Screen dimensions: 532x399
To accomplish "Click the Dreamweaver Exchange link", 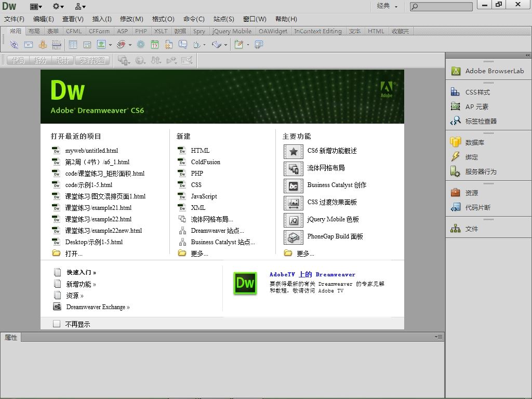I will pyautogui.click(x=98, y=307).
